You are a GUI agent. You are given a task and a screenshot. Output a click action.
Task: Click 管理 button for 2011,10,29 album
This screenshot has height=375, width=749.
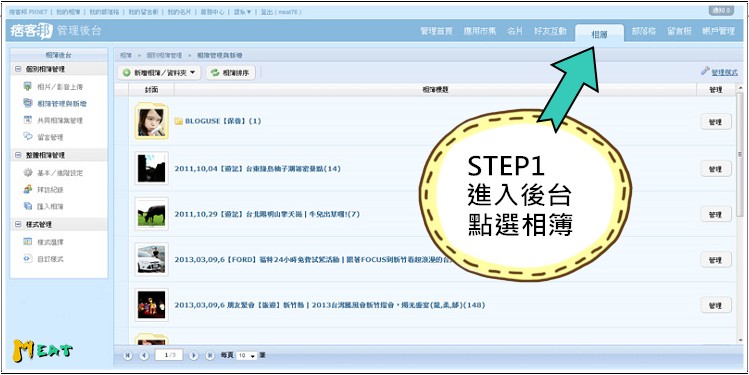[716, 214]
